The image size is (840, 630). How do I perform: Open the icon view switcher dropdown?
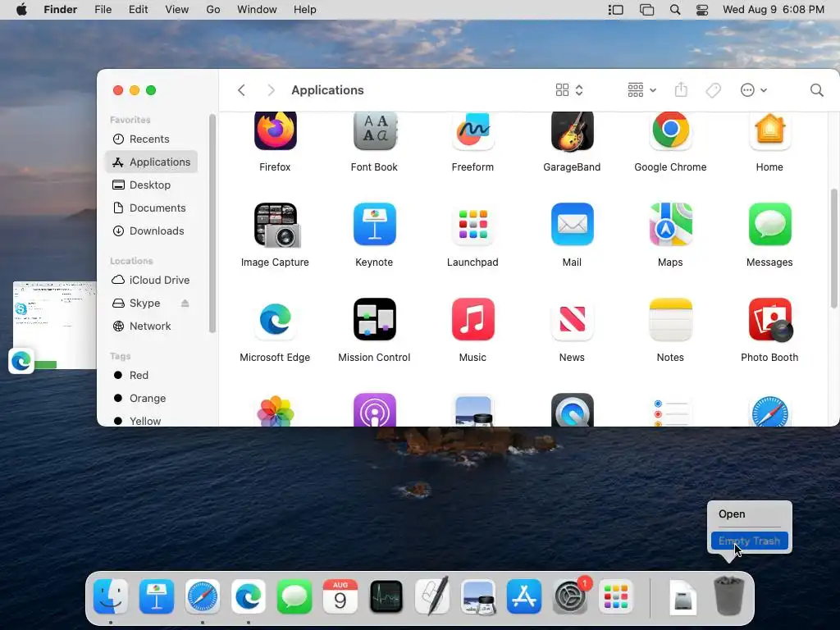569,90
